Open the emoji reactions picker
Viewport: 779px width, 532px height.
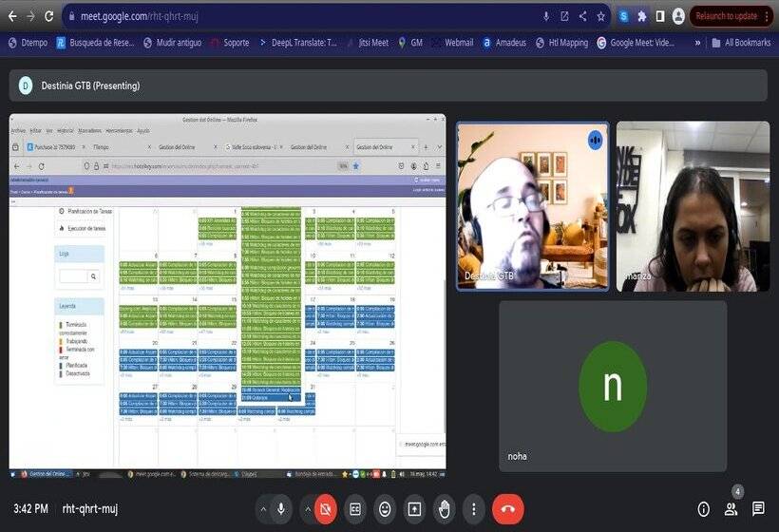tap(385, 509)
